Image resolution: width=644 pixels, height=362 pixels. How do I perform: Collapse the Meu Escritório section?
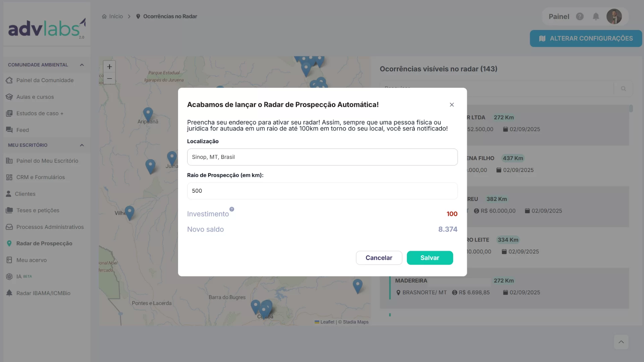82,145
